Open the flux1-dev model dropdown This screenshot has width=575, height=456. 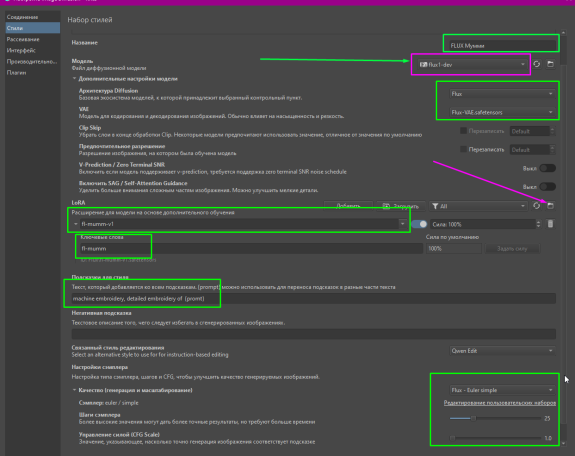tap(472, 65)
